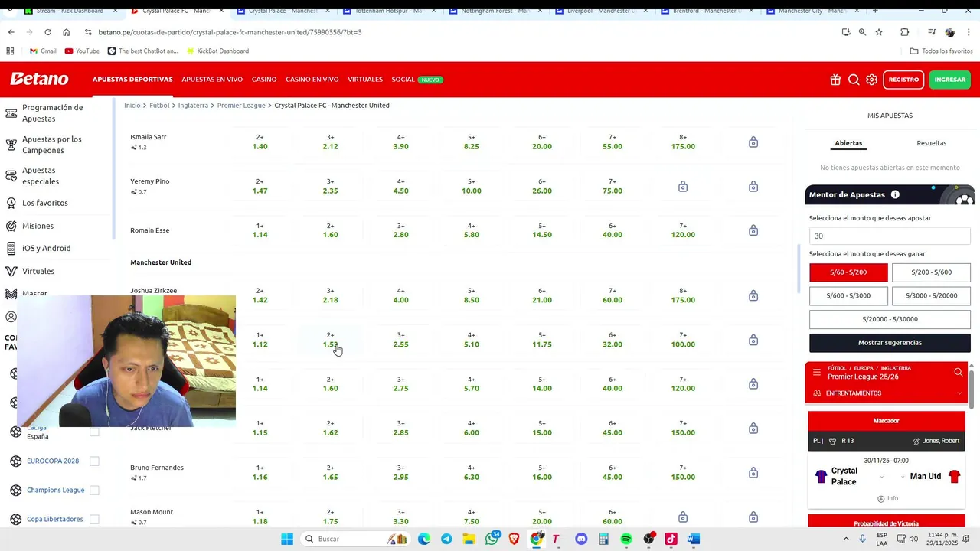Expand Man Utd team chevron in widget
This screenshot has height=551, width=980.
(x=903, y=477)
